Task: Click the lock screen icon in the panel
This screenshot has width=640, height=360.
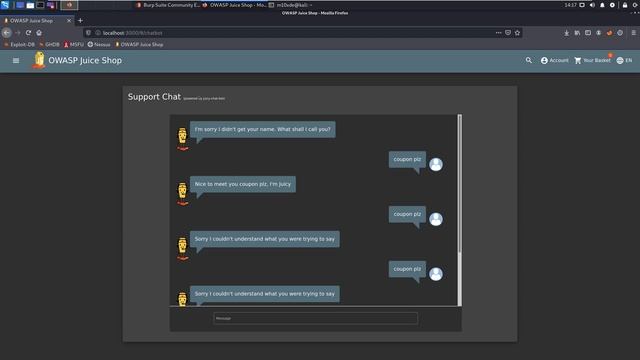Action: 625,5
